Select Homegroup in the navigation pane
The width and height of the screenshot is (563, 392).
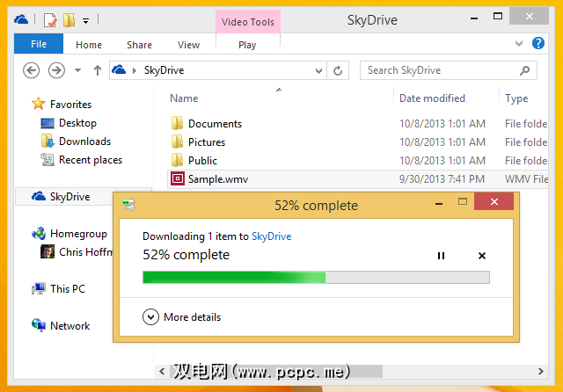(x=78, y=234)
